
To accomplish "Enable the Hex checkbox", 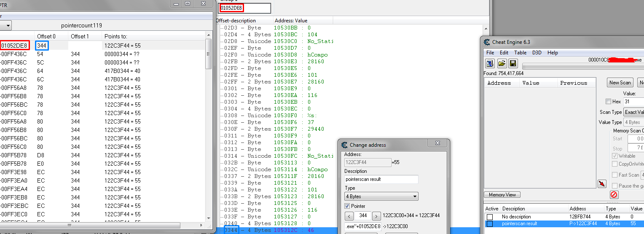I will (608, 102).
